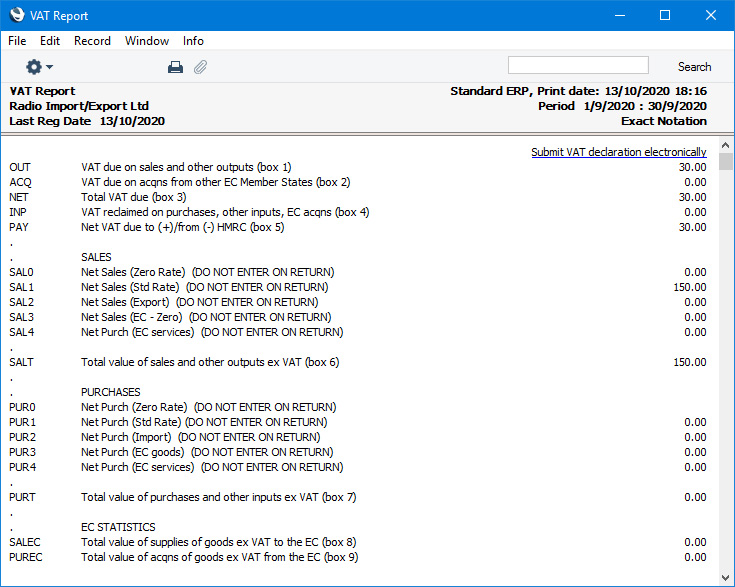
Task: Click 'Total value of acqns of goods ex VAT from the EC (box 9)'
Action: [219, 557]
